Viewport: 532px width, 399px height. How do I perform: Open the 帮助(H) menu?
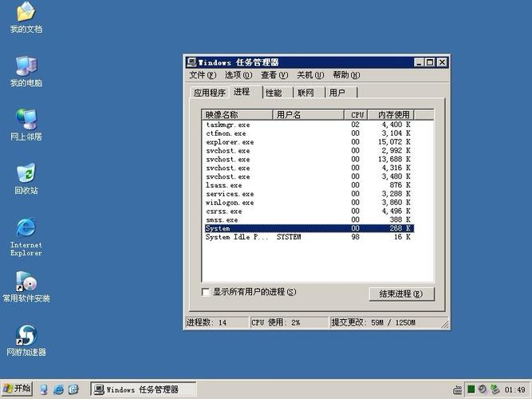coord(346,75)
